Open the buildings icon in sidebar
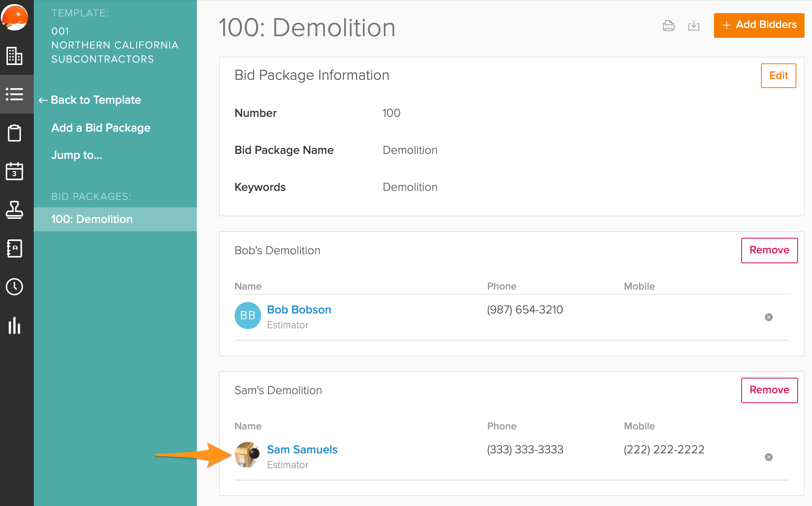The width and height of the screenshot is (812, 506). coord(14,56)
